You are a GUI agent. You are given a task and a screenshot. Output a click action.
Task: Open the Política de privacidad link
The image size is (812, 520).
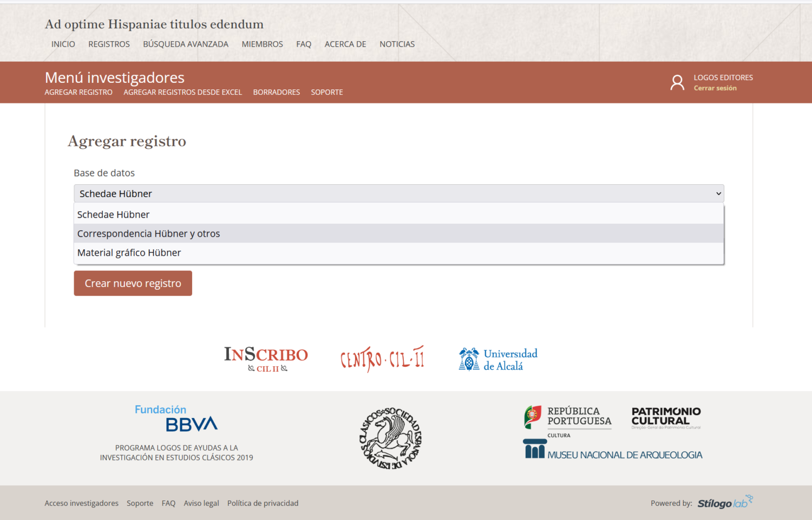click(263, 503)
